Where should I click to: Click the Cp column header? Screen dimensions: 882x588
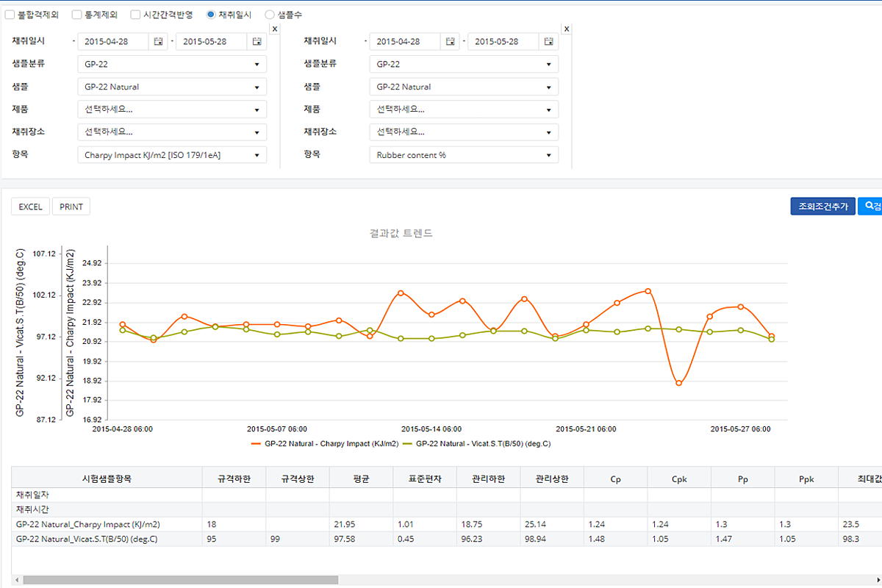pyautogui.click(x=616, y=478)
